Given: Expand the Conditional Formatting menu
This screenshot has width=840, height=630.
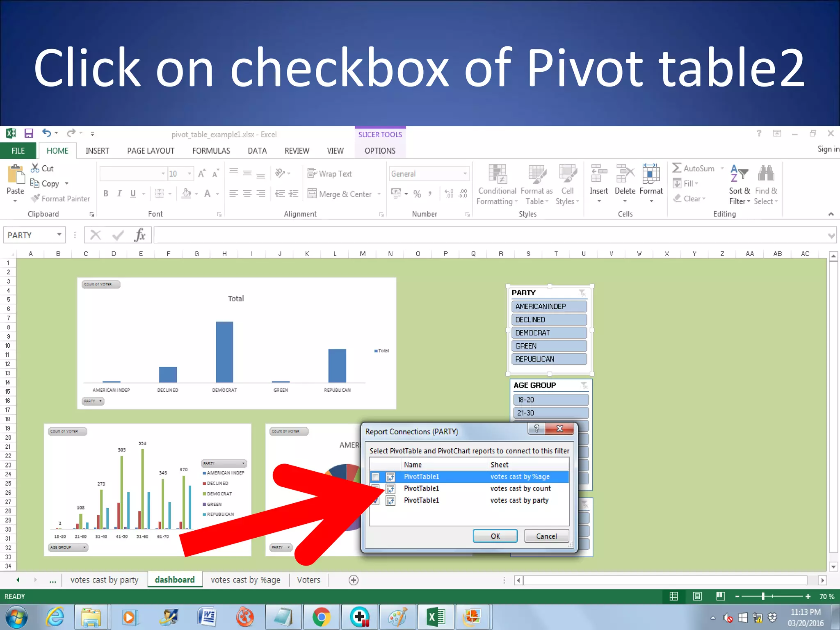Looking at the screenshot, I should click(497, 185).
